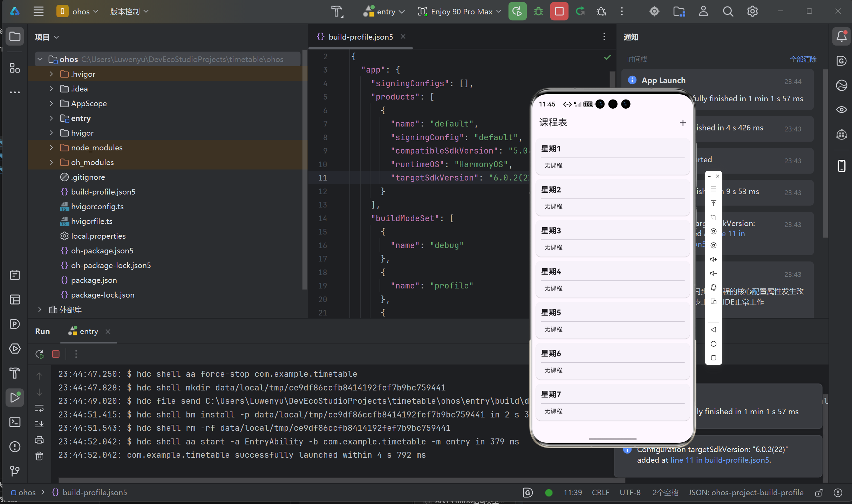Image resolution: width=852 pixels, height=504 pixels.
Task: Open the 版本控制 dropdown
Action: (x=129, y=11)
